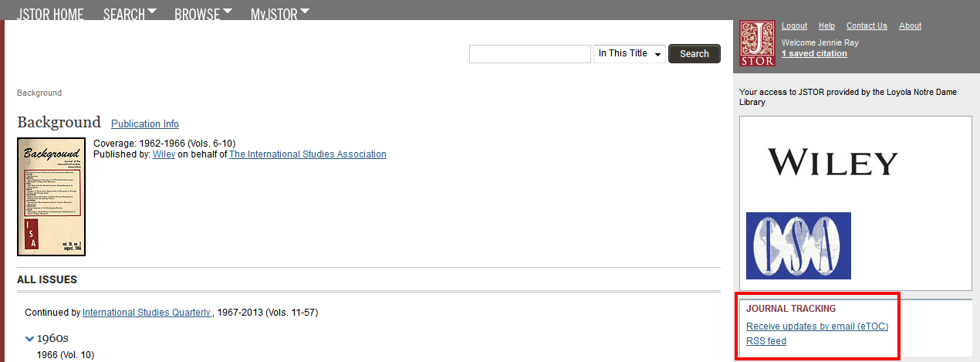Open the Contact Us link
The height and width of the screenshot is (362, 980).
point(867,25)
